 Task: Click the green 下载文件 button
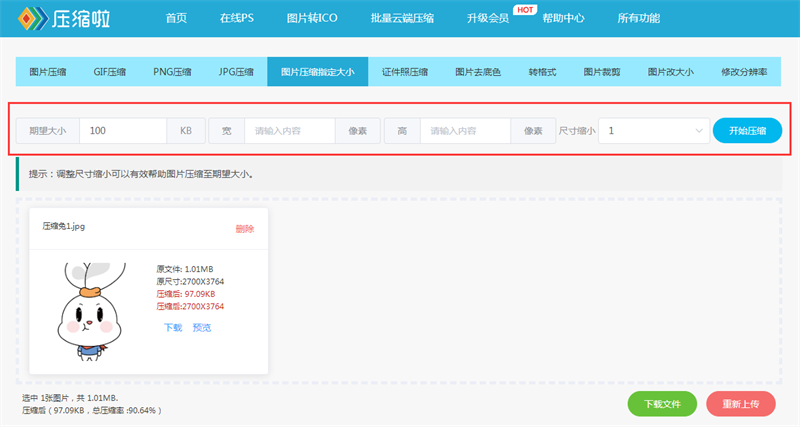[x=662, y=404]
